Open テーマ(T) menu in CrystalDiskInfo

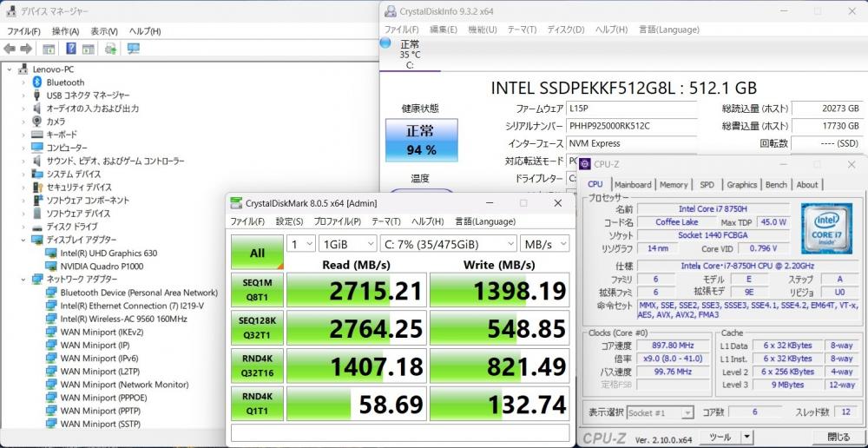coord(522,30)
